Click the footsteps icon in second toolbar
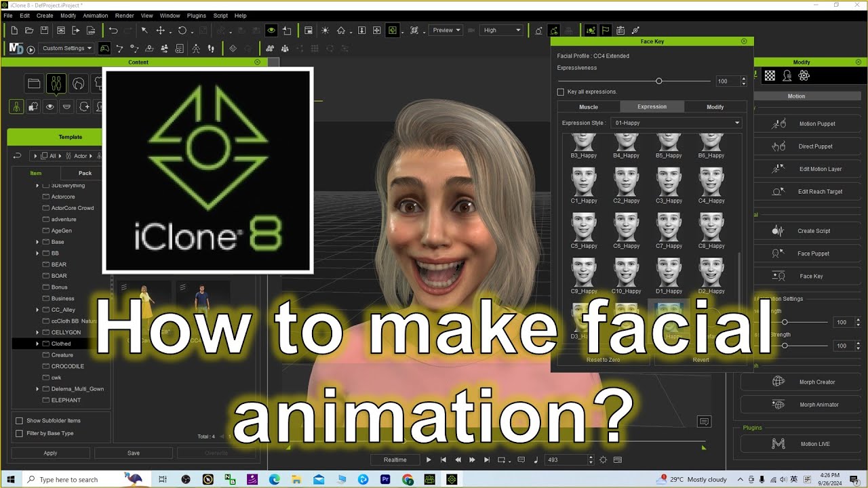 (x=211, y=49)
